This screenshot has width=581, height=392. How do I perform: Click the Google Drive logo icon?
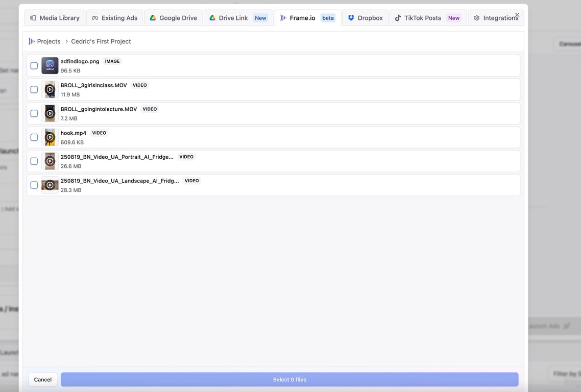point(153,18)
